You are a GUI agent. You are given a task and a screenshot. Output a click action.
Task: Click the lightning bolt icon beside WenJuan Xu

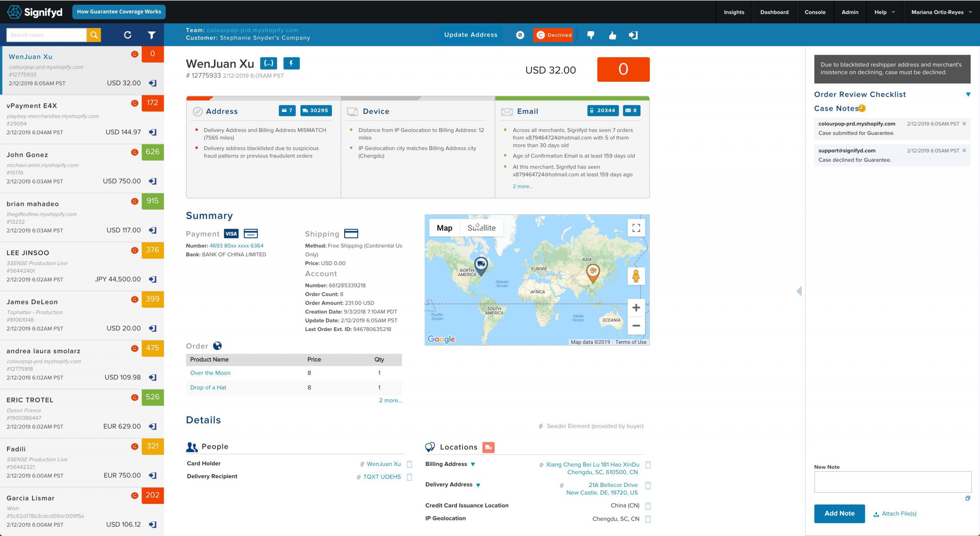click(x=291, y=63)
